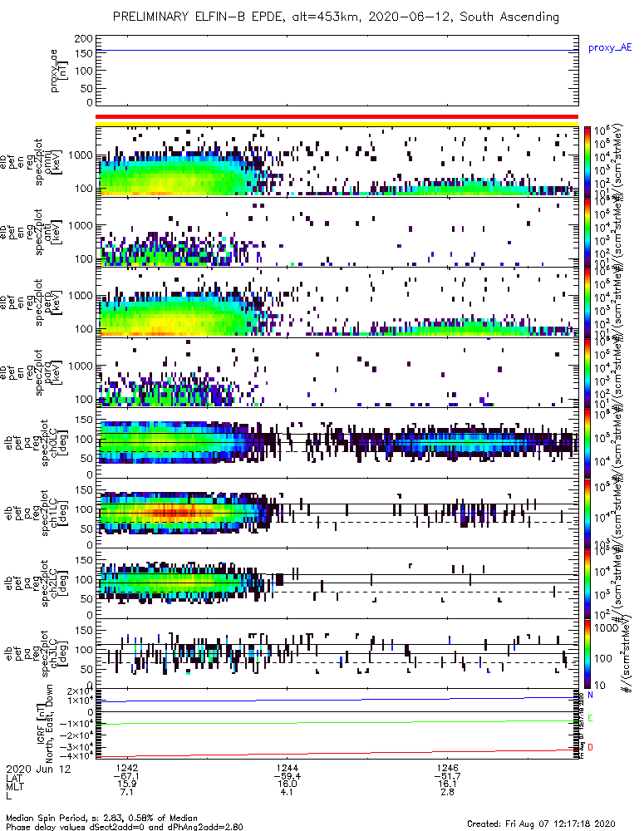Select the yellow bar above the omni plot
The width and height of the screenshot is (644, 831).
pyautogui.click(x=337, y=124)
